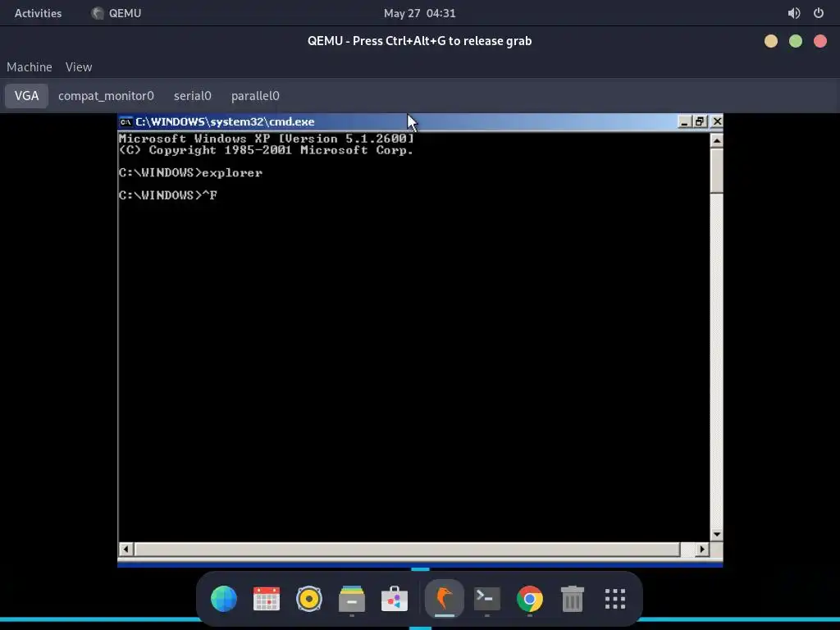Viewport: 840px width, 630px height.
Task: Click the horizontal scrollbar thumb in cmd
Action: pos(407,549)
